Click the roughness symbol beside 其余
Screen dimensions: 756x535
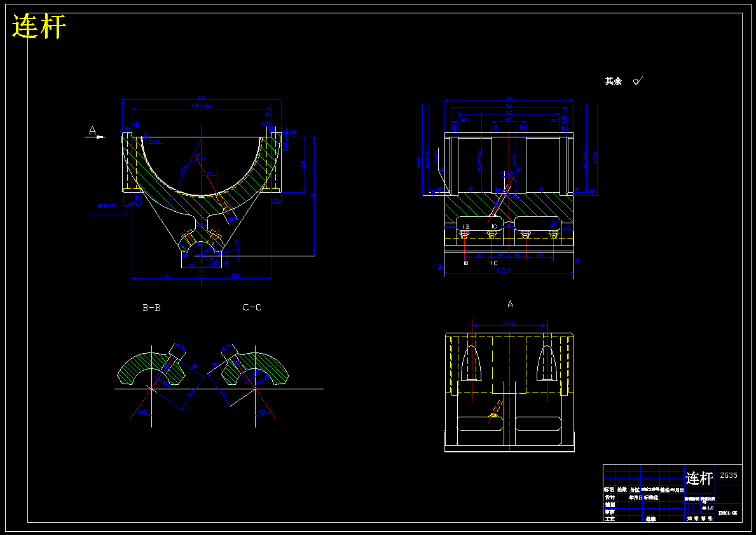[638, 81]
